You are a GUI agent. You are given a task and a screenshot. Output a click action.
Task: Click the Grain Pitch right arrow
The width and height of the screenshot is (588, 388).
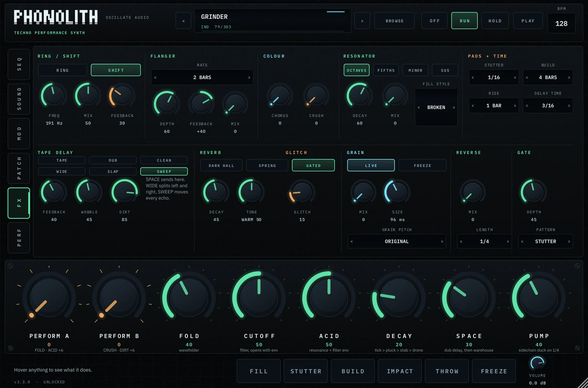[442, 241]
